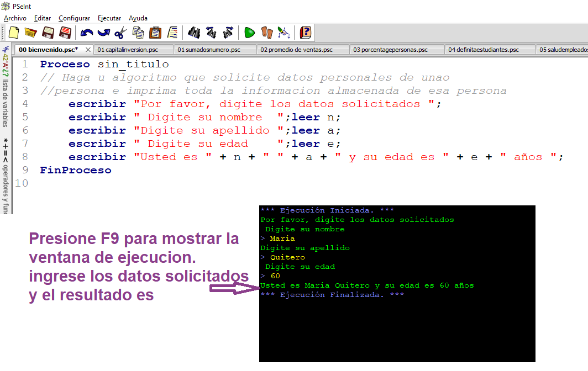Find previous with the left-arrow binoculars icon
The height and width of the screenshot is (371, 588).
click(211, 33)
